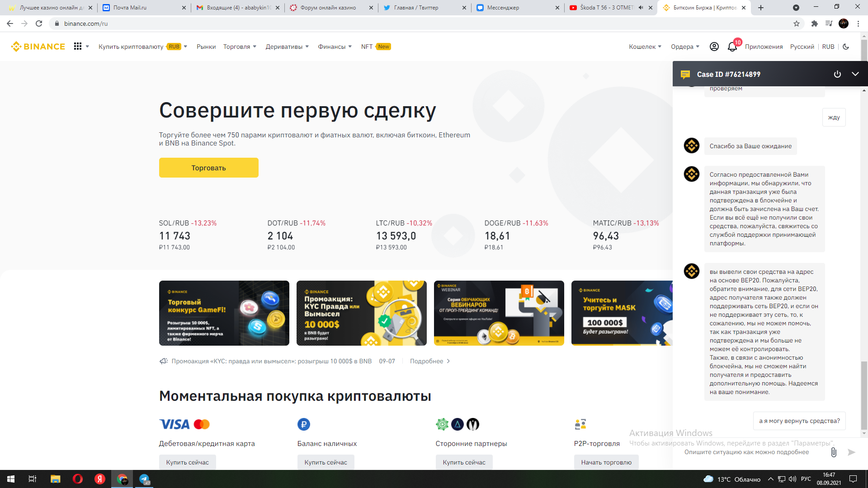Viewport: 868px width, 488px height.
Task: Open the Подробнее link
Action: coord(430,361)
